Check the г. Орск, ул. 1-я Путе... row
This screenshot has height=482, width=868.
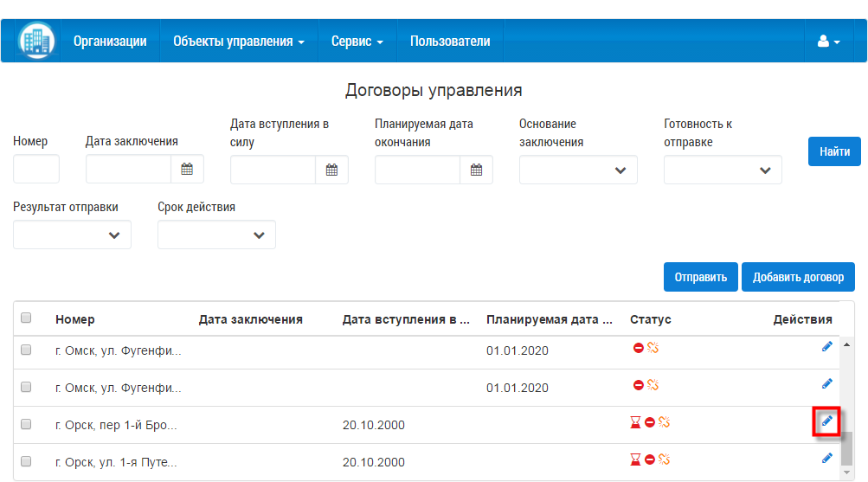tap(26, 461)
